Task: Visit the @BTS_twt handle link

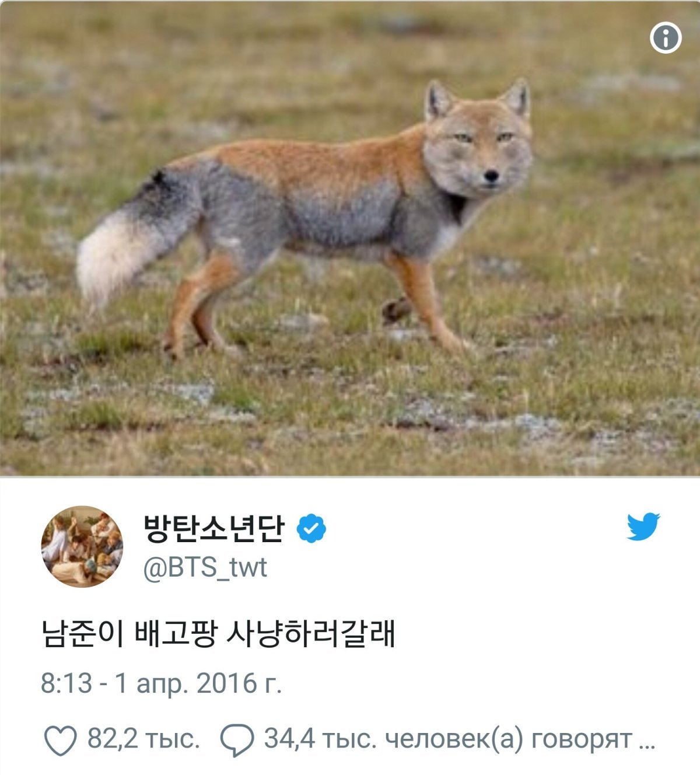Action: [x=205, y=567]
